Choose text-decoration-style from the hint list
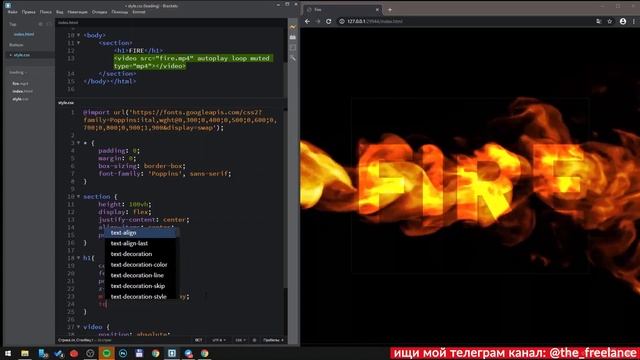Screen dimensions: 640x360 [141, 296]
